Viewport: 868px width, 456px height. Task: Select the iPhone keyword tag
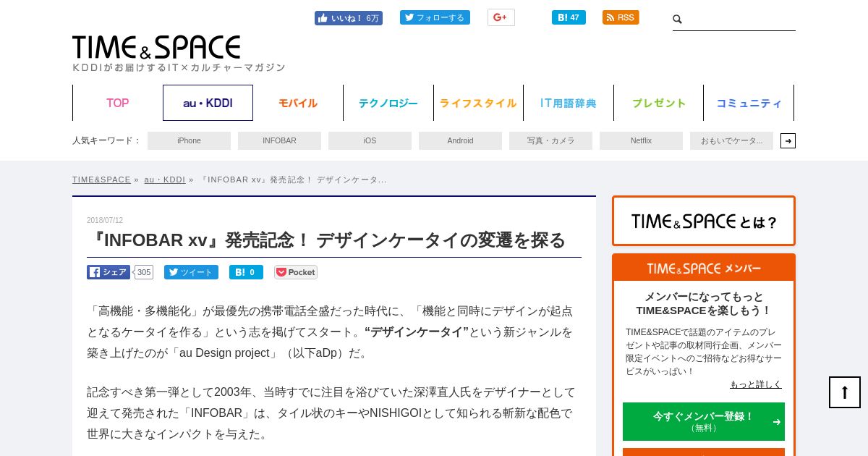(189, 140)
